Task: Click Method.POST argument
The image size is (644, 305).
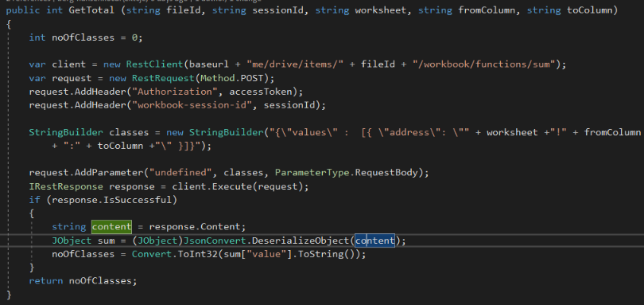Action: pyautogui.click(x=231, y=78)
